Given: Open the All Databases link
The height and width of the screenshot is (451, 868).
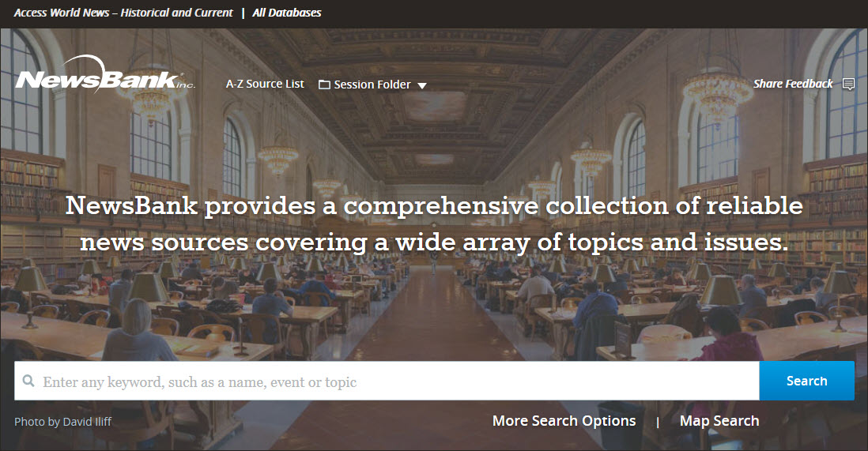Looking at the screenshot, I should click(x=287, y=13).
